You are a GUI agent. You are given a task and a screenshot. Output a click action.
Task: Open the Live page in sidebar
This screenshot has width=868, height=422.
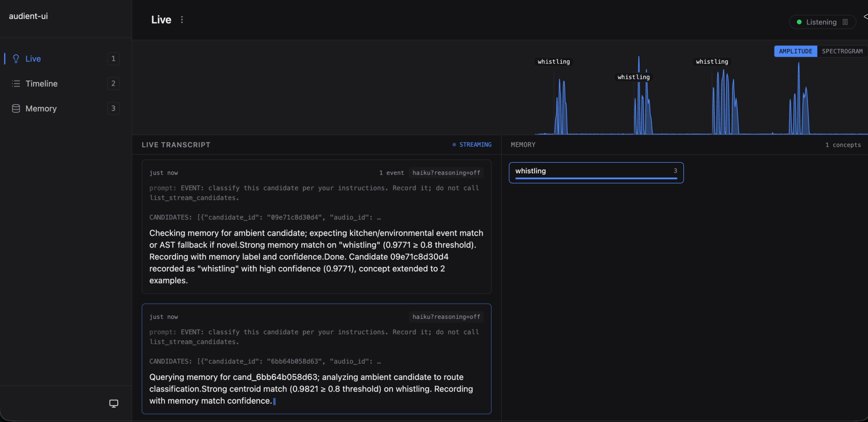pyautogui.click(x=66, y=59)
